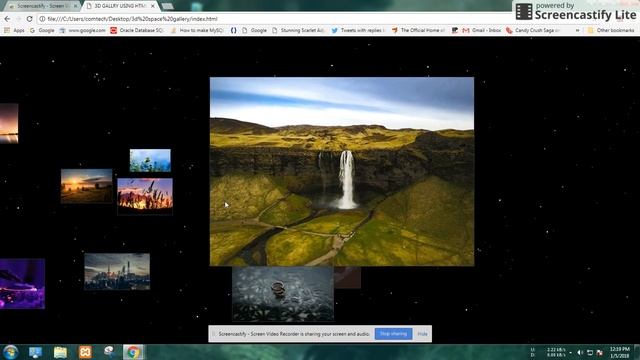
Task: Select the sunset field thumbnail
Action: (x=87, y=186)
